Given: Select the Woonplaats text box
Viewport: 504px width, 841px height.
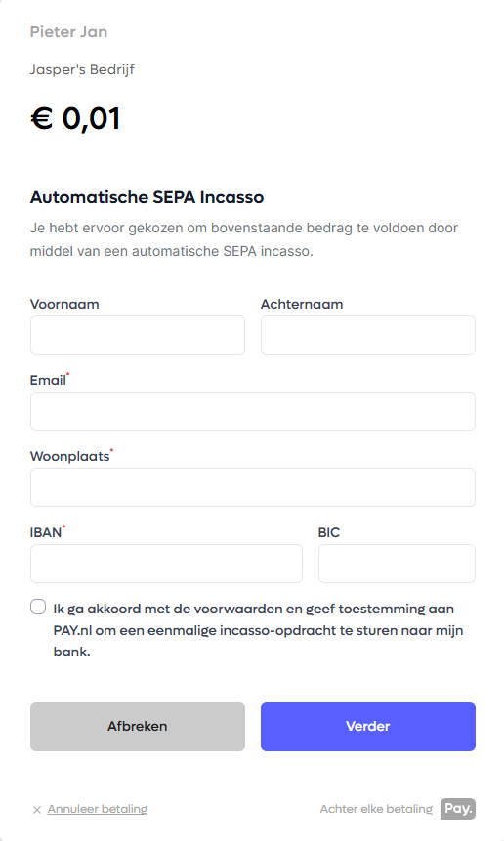Looking at the screenshot, I should click(253, 487).
